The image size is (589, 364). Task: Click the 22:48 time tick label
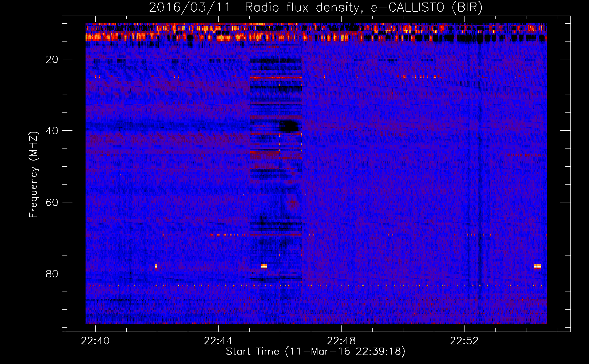341,341
